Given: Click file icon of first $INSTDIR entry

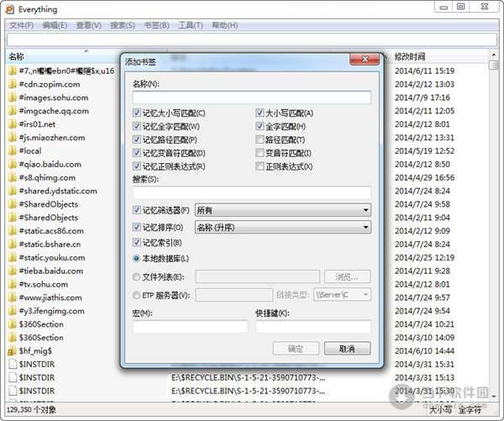Looking at the screenshot, I should tap(12, 365).
